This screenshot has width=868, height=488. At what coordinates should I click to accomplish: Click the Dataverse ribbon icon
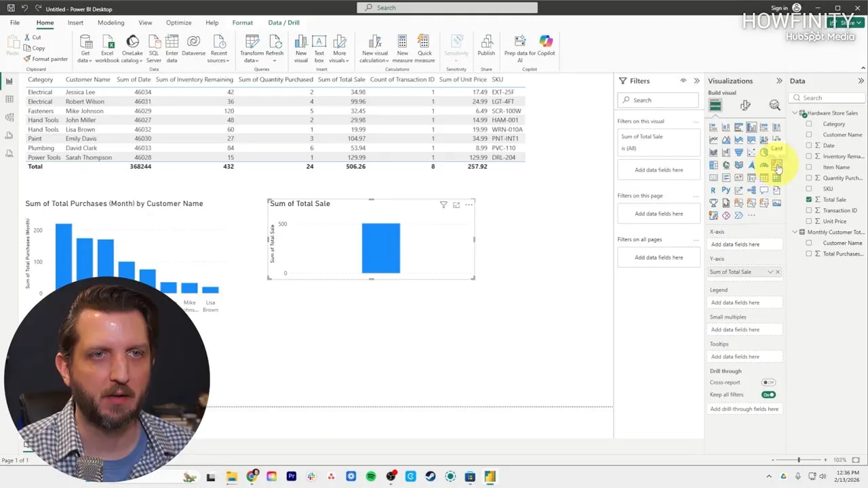point(193,46)
